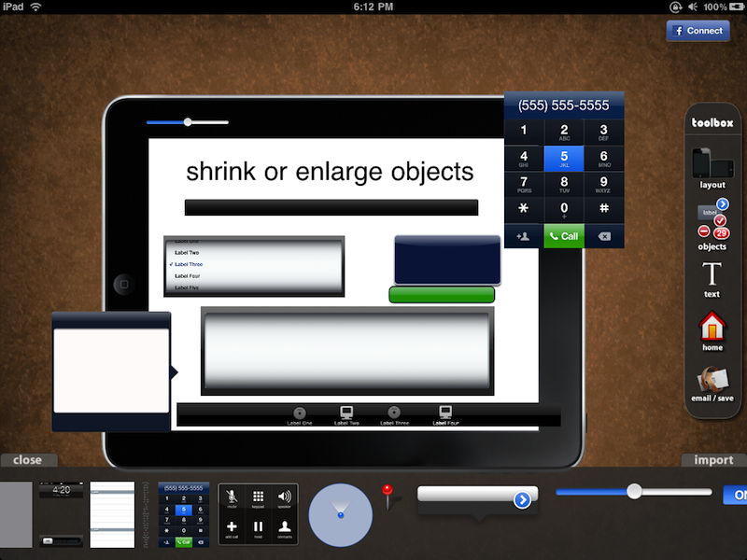This screenshot has height=560, width=747.
Task: Tap the add call plus icon
Action: coord(232,528)
